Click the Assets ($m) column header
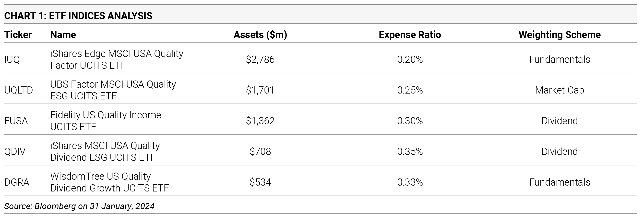The width and height of the screenshot is (644, 217). pyautogui.click(x=260, y=35)
